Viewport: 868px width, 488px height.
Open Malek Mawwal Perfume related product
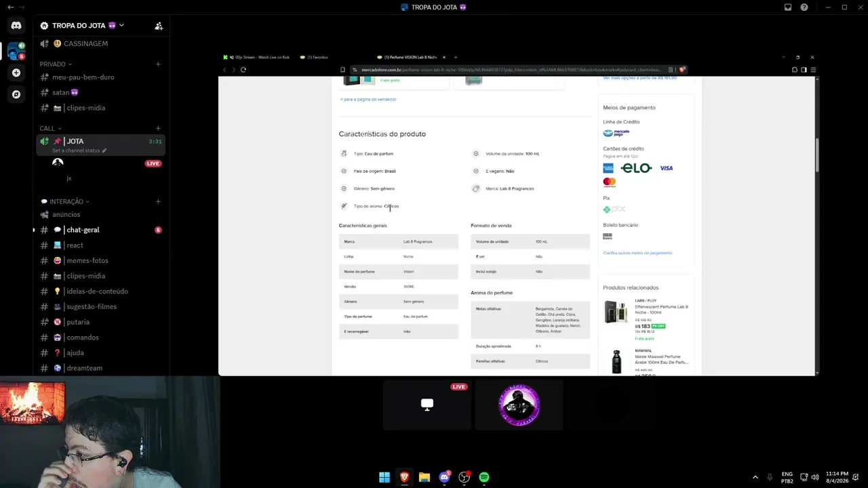click(x=662, y=359)
